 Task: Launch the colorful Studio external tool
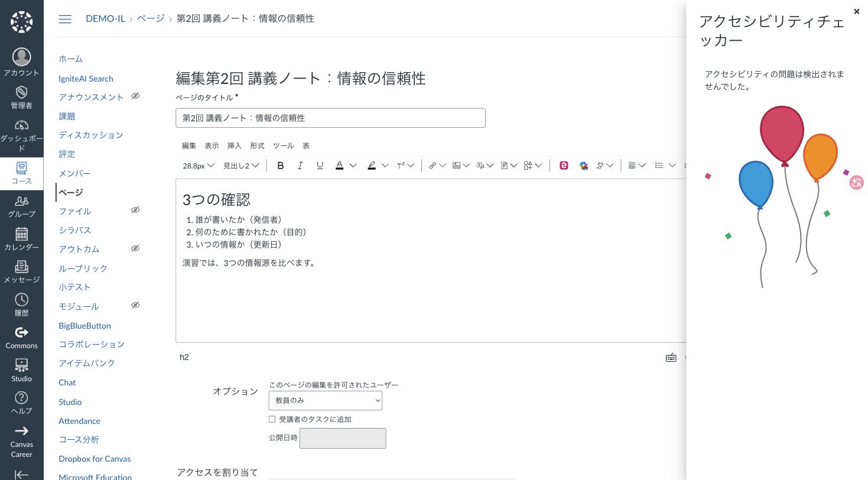[x=584, y=166]
